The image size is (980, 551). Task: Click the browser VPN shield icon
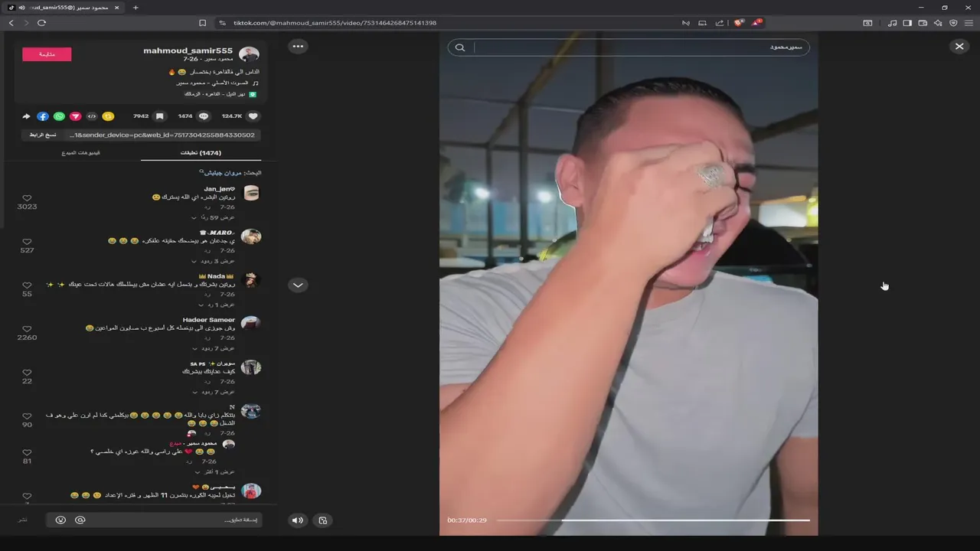click(953, 23)
